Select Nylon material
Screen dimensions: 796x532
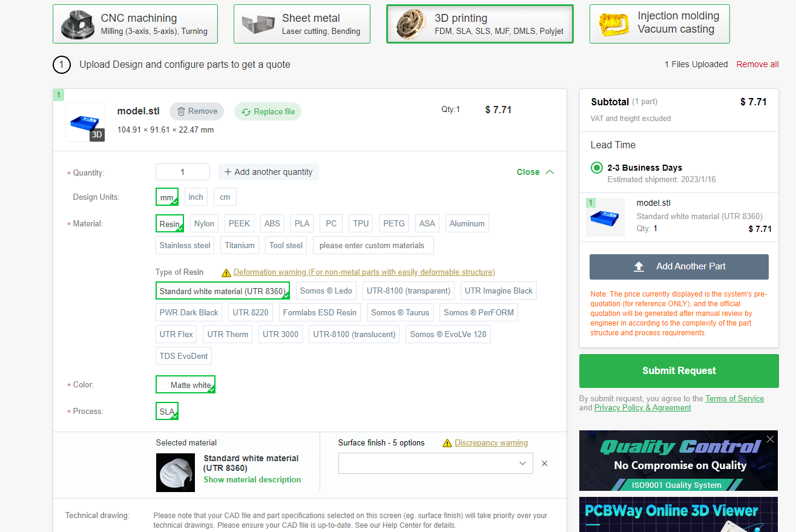pyautogui.click(x=204, y=224)
